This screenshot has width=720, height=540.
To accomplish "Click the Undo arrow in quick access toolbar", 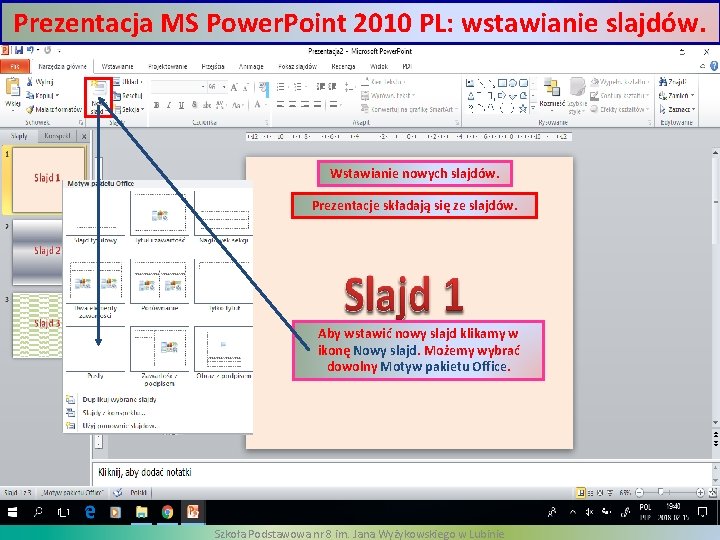I will click(30, 50).
